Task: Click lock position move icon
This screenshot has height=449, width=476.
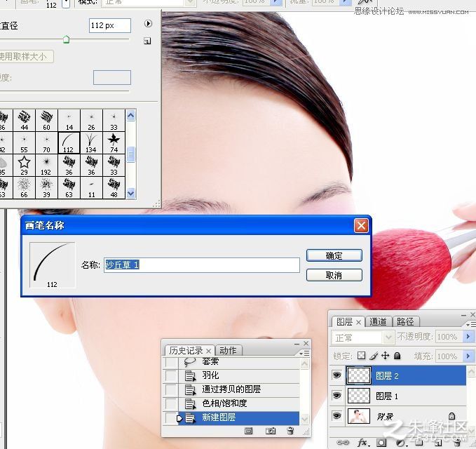Action: pyautogui.click(x=386, y=356)
